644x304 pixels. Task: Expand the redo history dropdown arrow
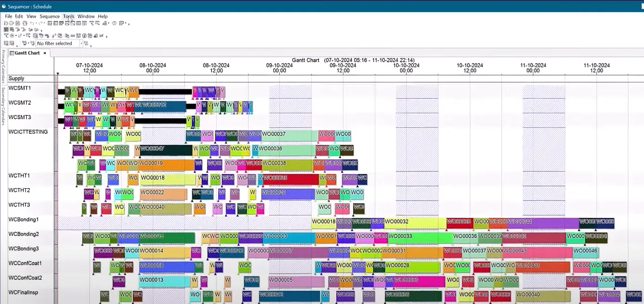pyautogui.click(x=44, y=23)
